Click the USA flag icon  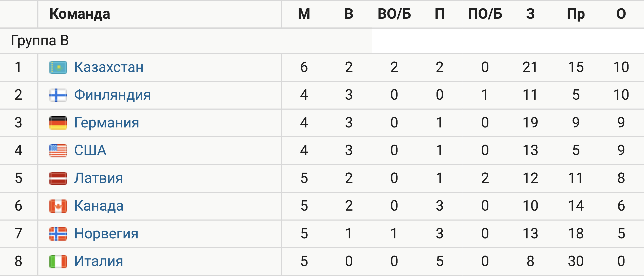click(58, 151)
